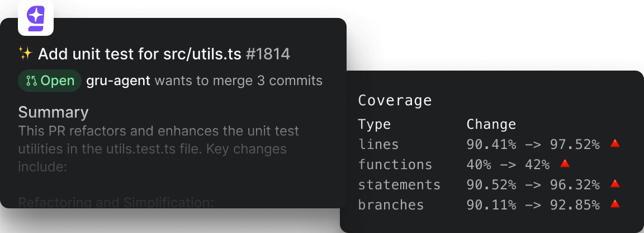The image size is (644, 233).
Task: Click the "Refactoring and Simplification:" section heading
Action: click(x=116, y=202)
